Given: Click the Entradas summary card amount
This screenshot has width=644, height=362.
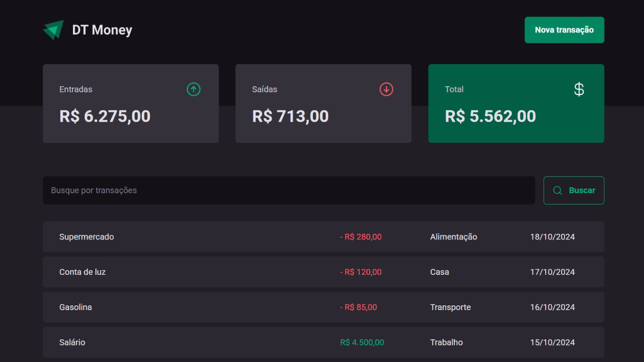Looking at the screenshot, I should click(105, 116).
